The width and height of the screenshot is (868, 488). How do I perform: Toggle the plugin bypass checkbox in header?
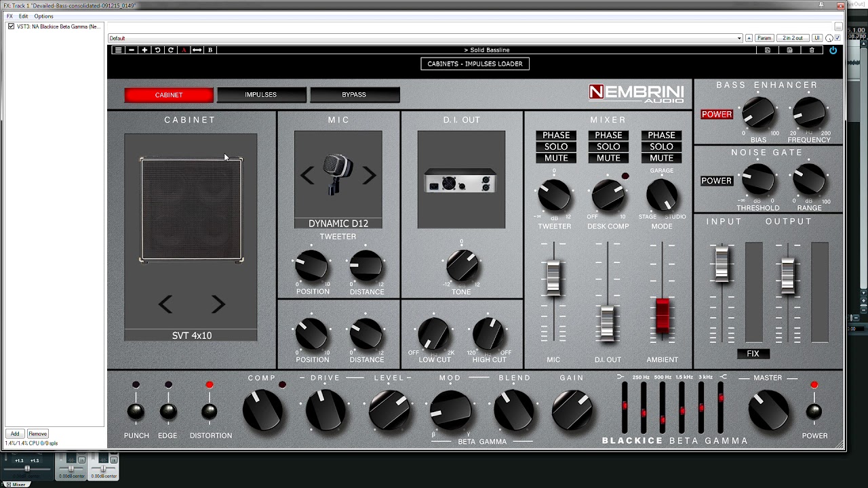[838, 38]
